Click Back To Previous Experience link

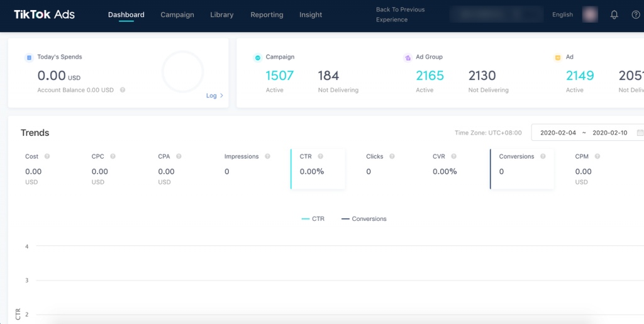point(400,14)
